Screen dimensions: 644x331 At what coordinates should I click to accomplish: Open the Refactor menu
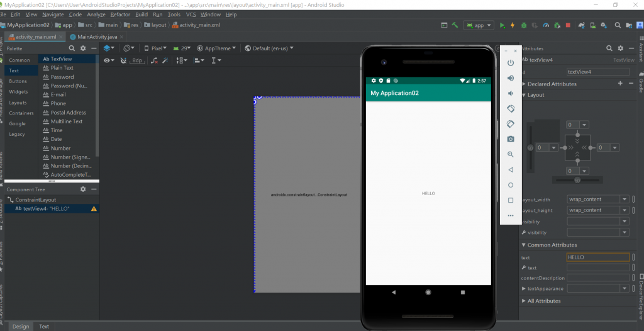click(x=120, y=14)
